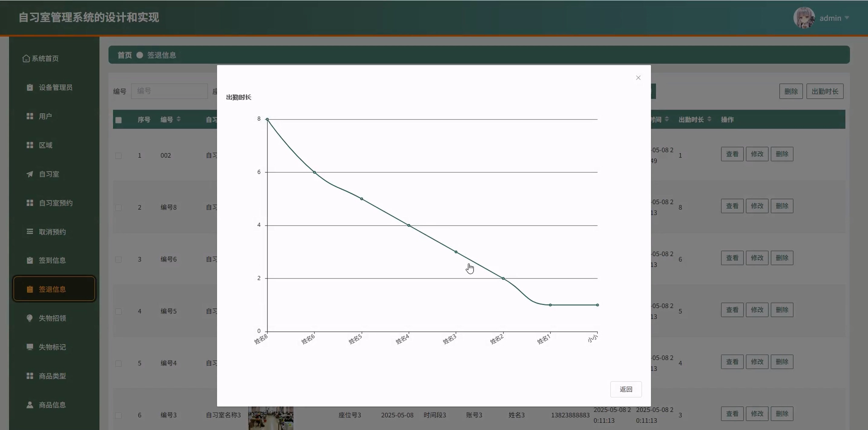
Task: Close the 出勤时长 chart dialog with the X
Action: tap(638, 78)
